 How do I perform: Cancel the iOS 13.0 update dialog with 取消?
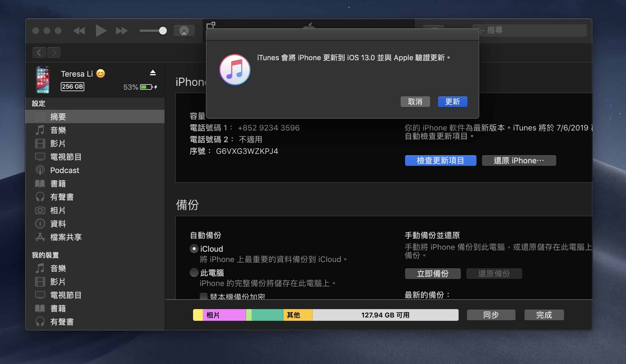[x=415, y=102]
